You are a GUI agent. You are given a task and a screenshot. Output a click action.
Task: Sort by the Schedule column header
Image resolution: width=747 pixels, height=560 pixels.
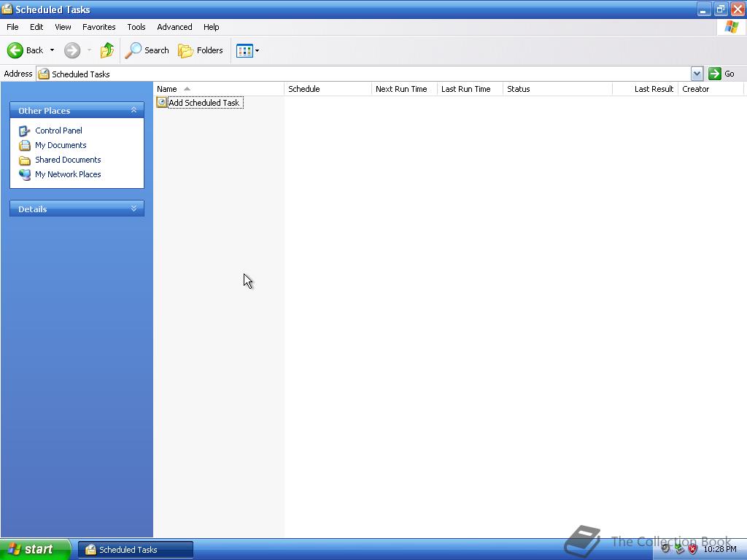tap(328, 89)
